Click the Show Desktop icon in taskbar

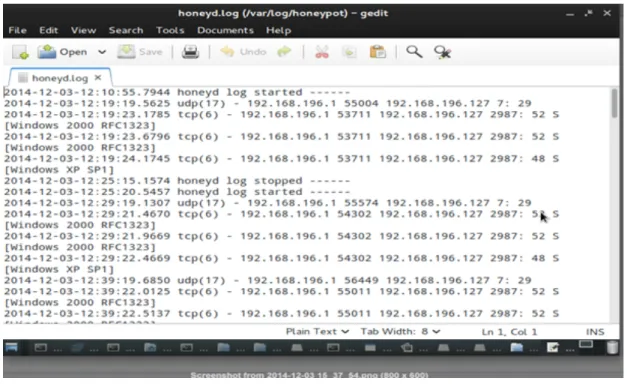click(11, 347)
